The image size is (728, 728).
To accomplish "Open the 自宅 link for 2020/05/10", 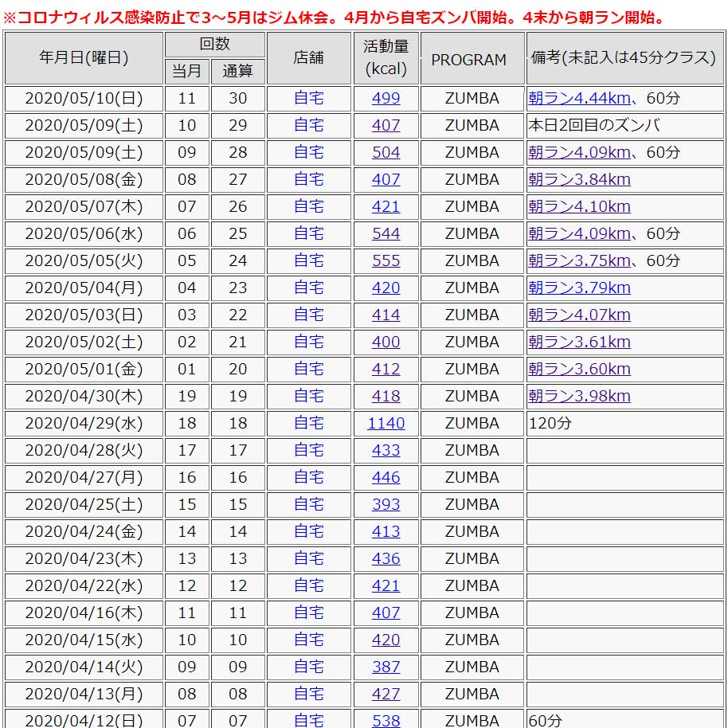I will (x=309, y=99).
